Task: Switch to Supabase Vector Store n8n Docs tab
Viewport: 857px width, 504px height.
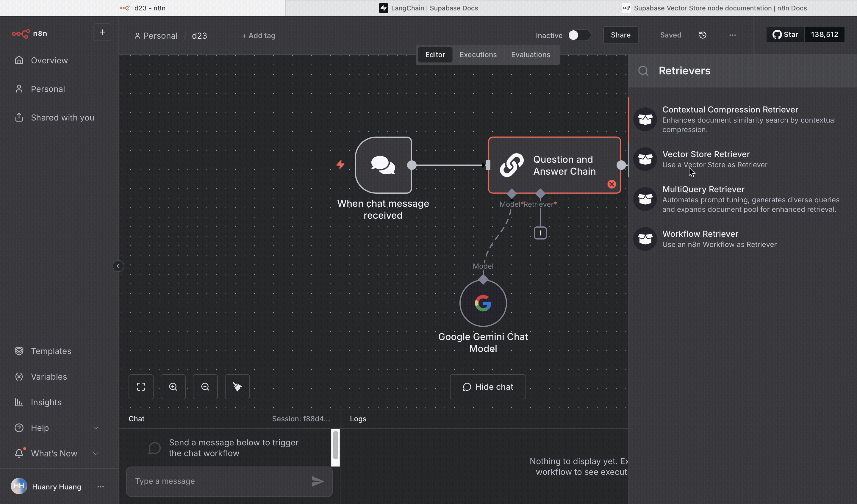Action: [714, 8]
